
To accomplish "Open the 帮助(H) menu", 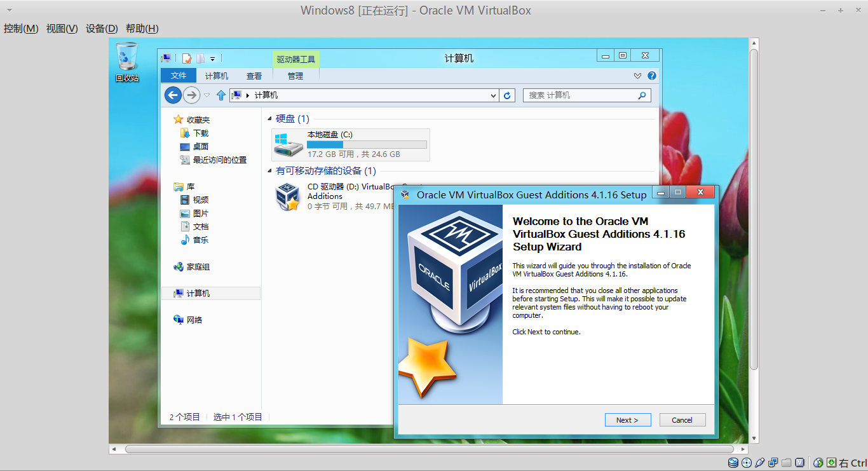I will coord(142,29).
